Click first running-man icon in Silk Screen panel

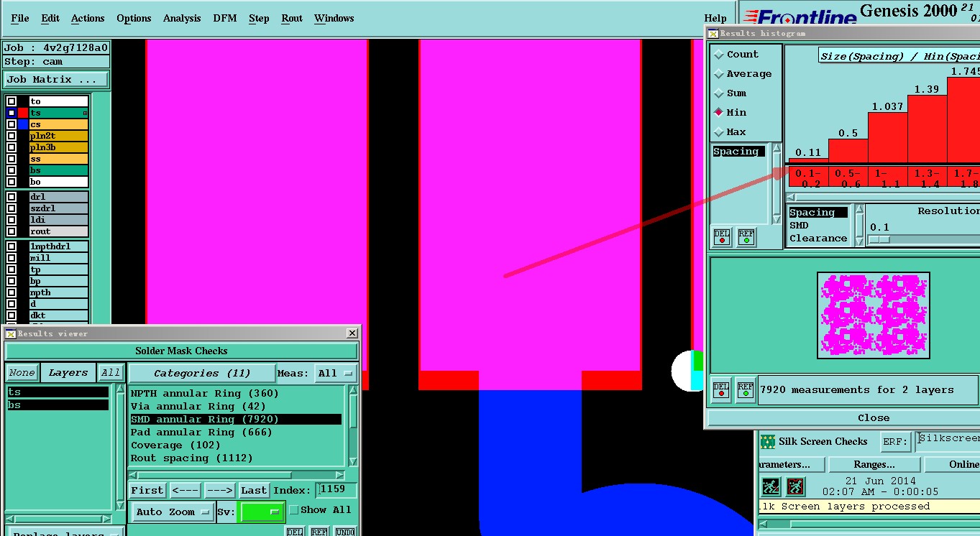tap(771, 486)
